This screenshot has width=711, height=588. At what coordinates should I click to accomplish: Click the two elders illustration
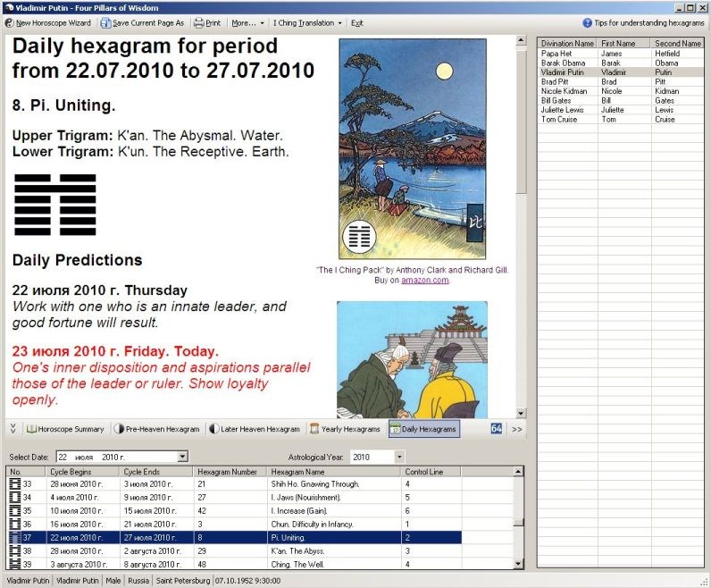[x=412, y=359]
